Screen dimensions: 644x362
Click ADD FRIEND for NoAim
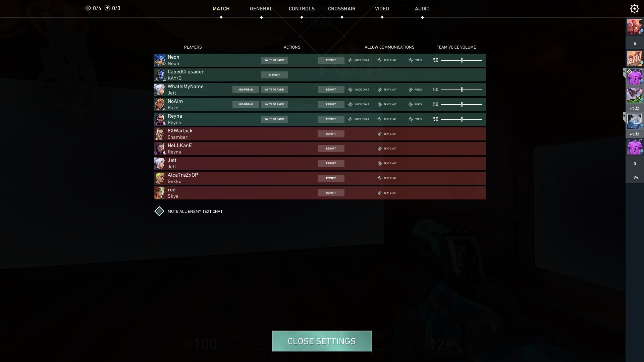(246, 104)
